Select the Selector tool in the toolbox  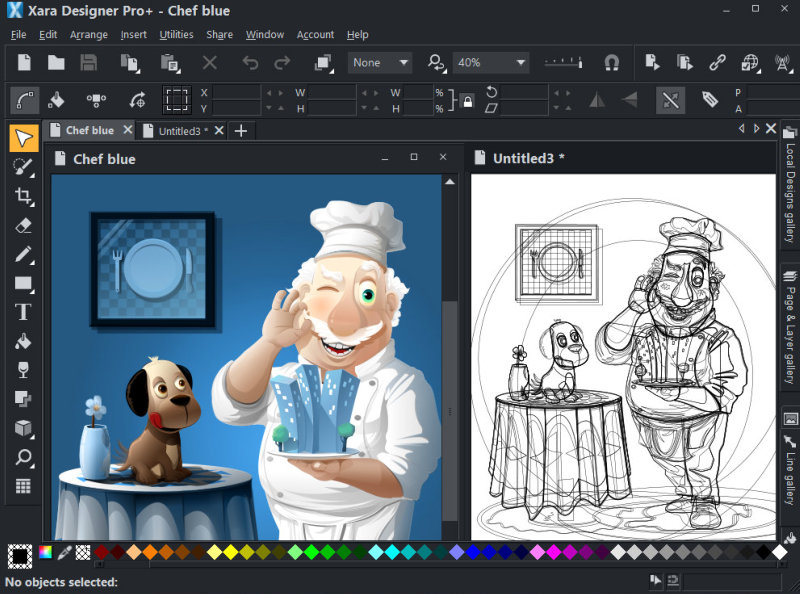click(x=22, y=138)
